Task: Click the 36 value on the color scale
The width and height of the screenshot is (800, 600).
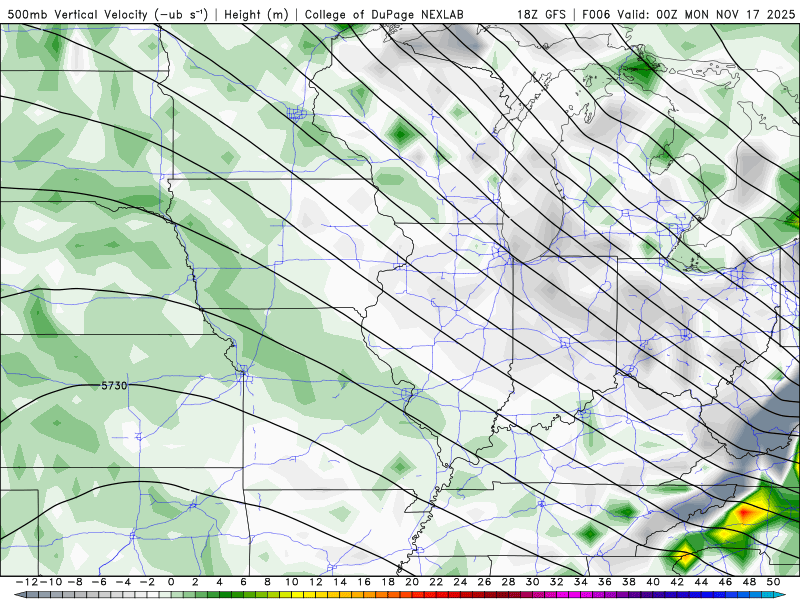Action: pos(605,582)
